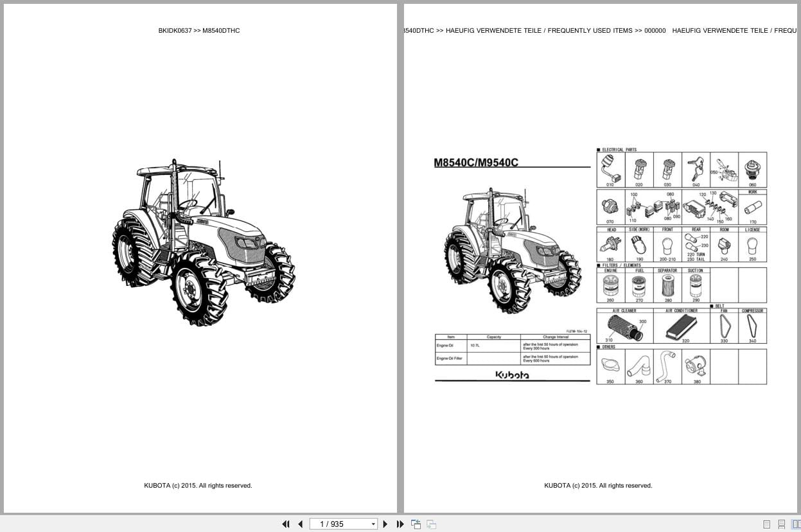Switch to continuous page layout
Screen dimensions: 801x532
tap(782, 524)
